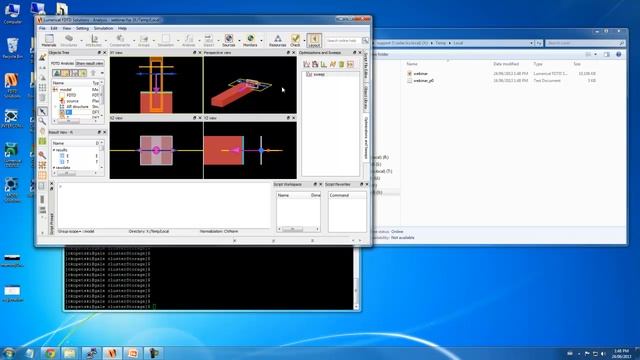Viewport: 640px width, 360px height.
Task: Open the Help menu
Action: [x=122, y=28]
